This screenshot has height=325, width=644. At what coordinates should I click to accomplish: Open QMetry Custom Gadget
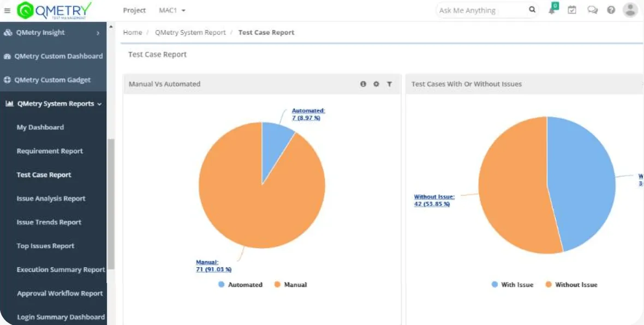[x=53, y=80]
